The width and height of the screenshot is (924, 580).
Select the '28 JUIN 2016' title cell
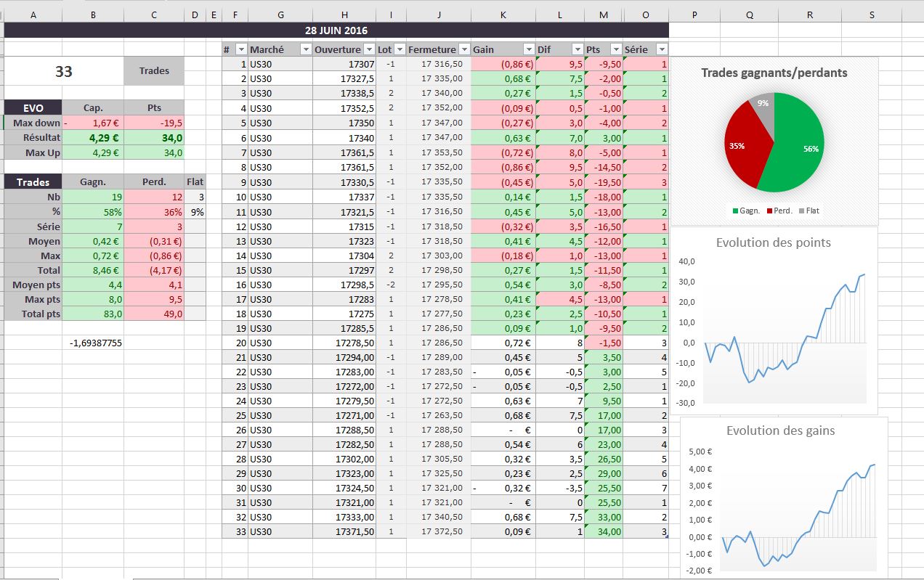tap(336, 30)
